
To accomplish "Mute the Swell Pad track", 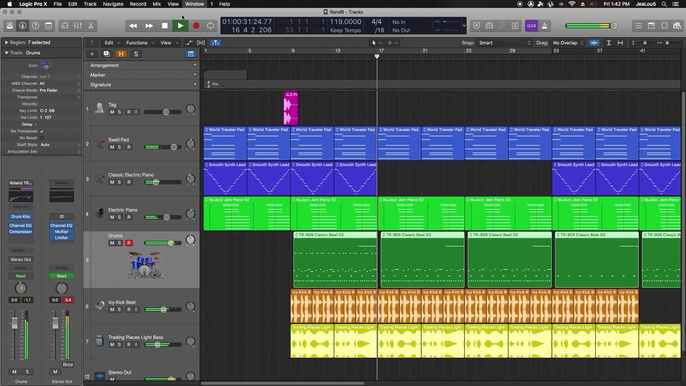I will point(112,147).
